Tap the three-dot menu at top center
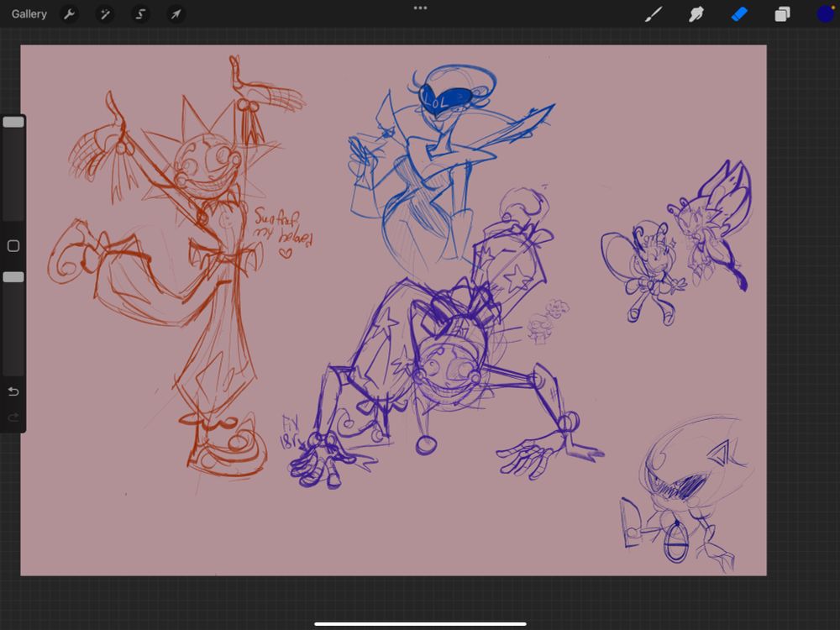Image resolution: width=840 pixels, height=630 pixels. (x=421, y=8)
